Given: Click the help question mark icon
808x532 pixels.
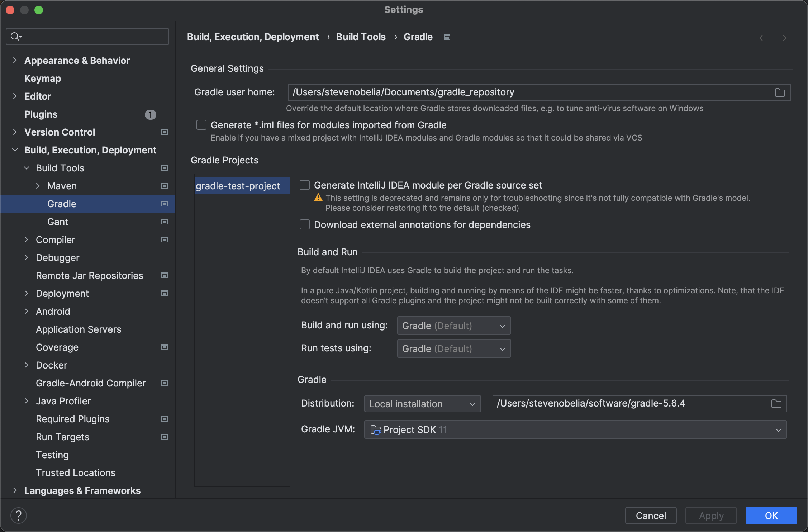Looking at the screenshot, I should click(x=19, y=516).
